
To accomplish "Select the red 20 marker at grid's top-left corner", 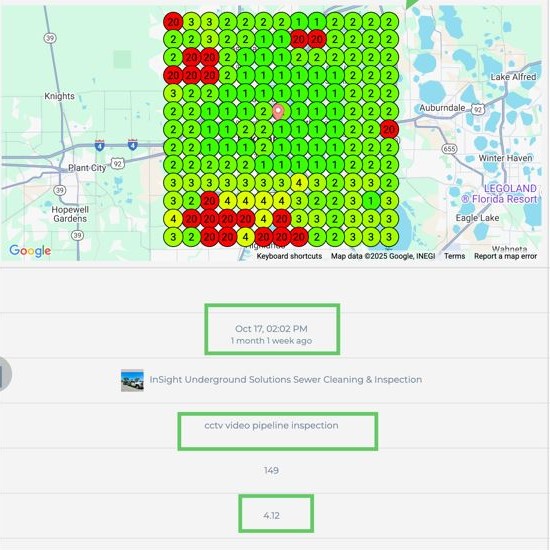I will (173, 22).
